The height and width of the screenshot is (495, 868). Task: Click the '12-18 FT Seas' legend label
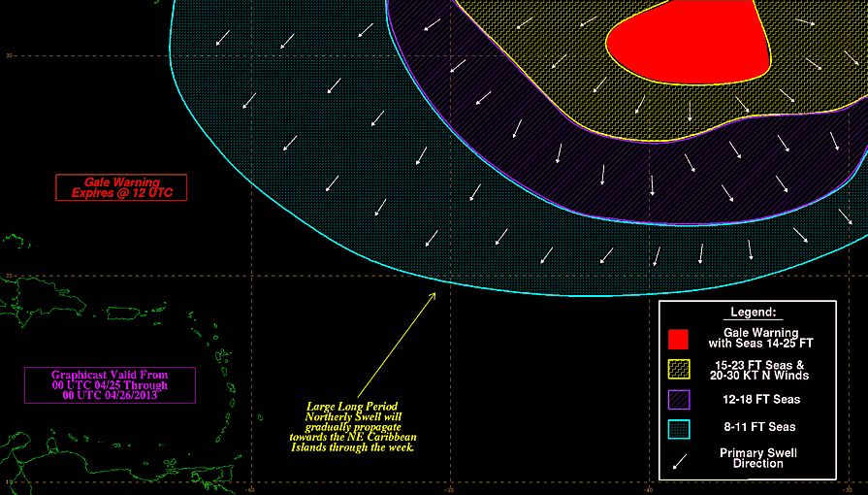[761, 400]
